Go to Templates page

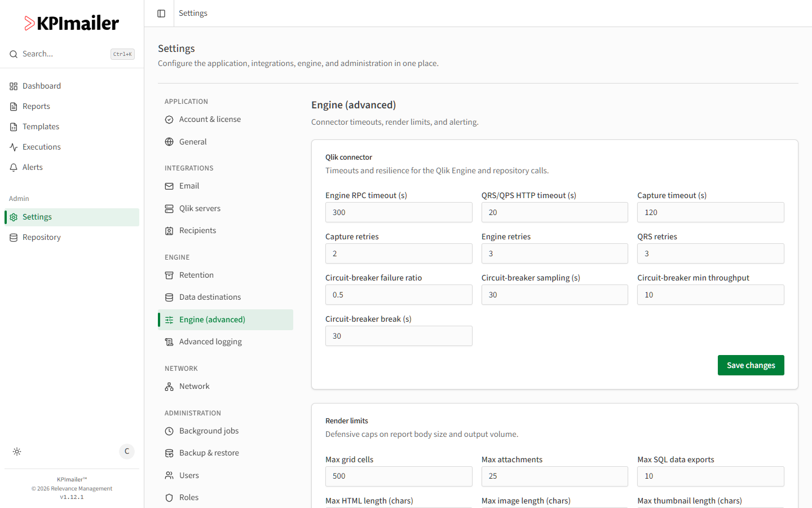(72, 127)
